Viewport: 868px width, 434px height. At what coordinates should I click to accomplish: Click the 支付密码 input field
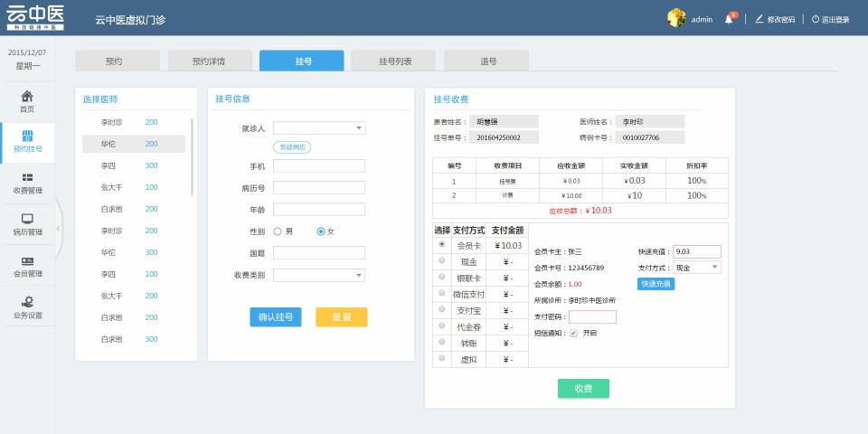pos(592,316)
